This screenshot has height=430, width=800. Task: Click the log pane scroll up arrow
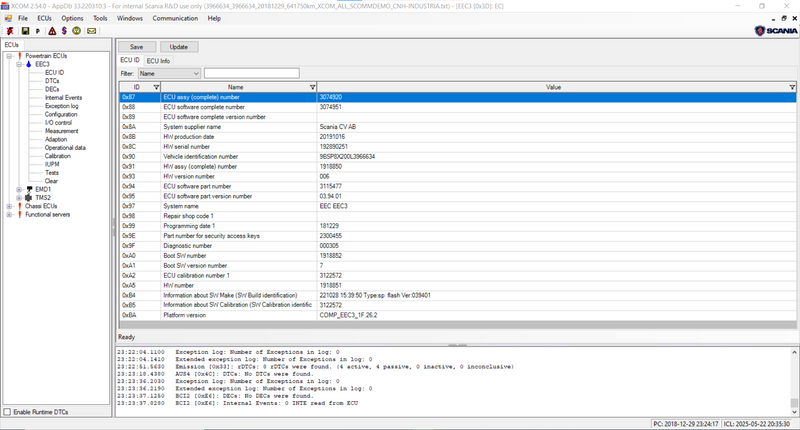(x=794, y=352)
